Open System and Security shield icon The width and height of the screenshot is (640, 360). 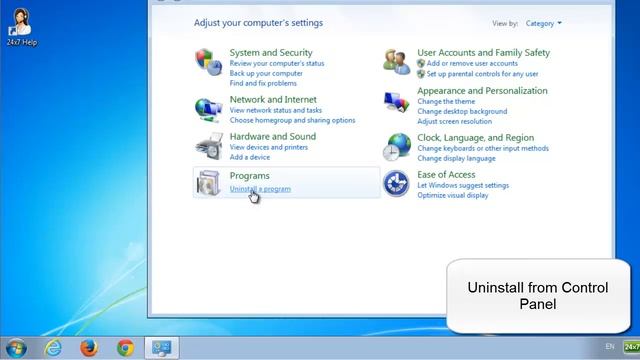(209, 62)
